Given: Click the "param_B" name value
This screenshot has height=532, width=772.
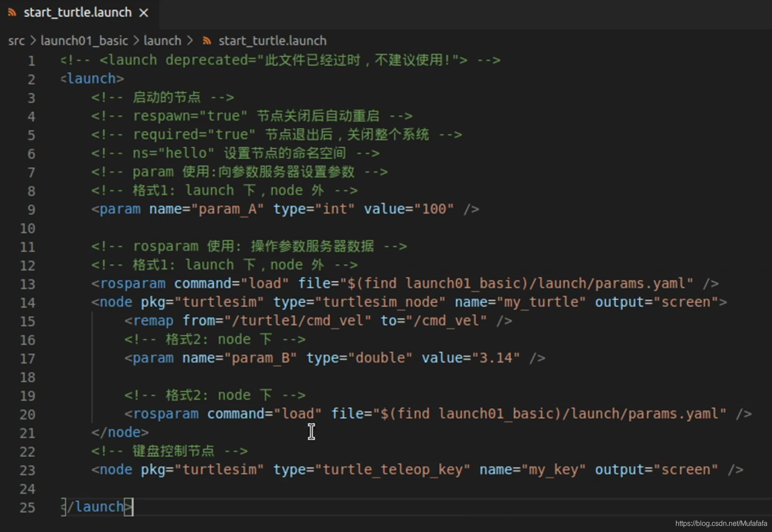Looking at the screenshot, I should 261,358.
